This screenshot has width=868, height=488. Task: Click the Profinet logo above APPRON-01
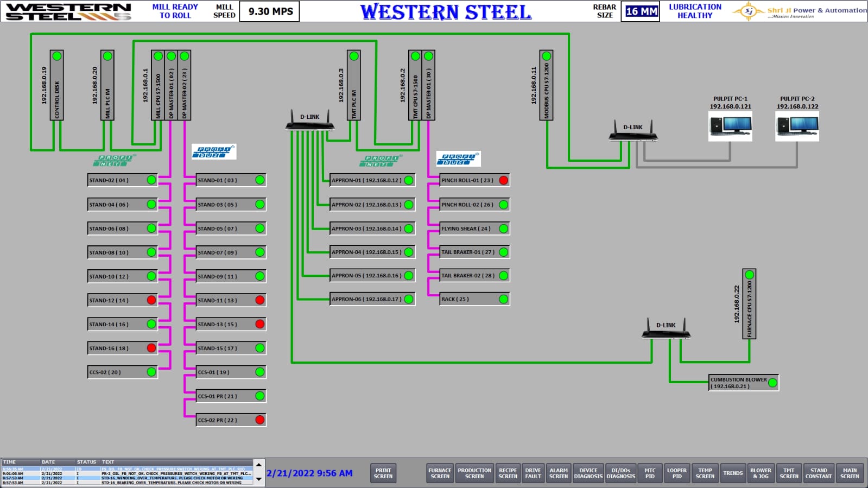pyautogui.click(x=381, y=161)
